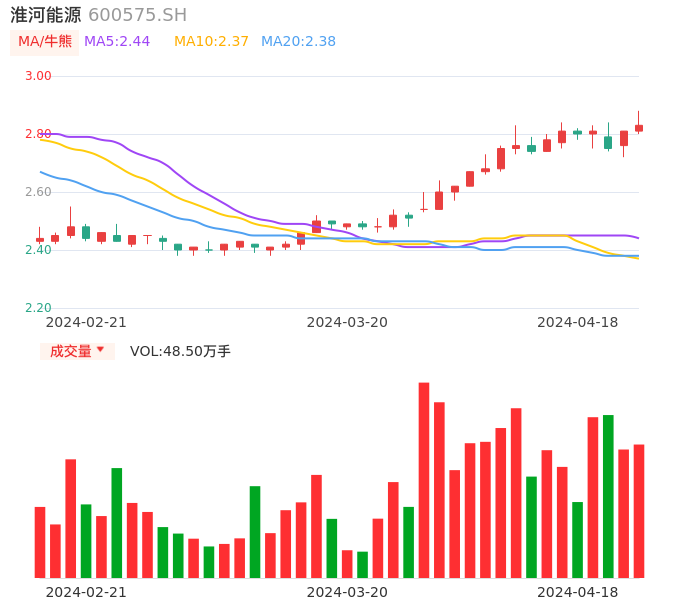Select the MA/牛熊 indicator tab

point(45,42)
